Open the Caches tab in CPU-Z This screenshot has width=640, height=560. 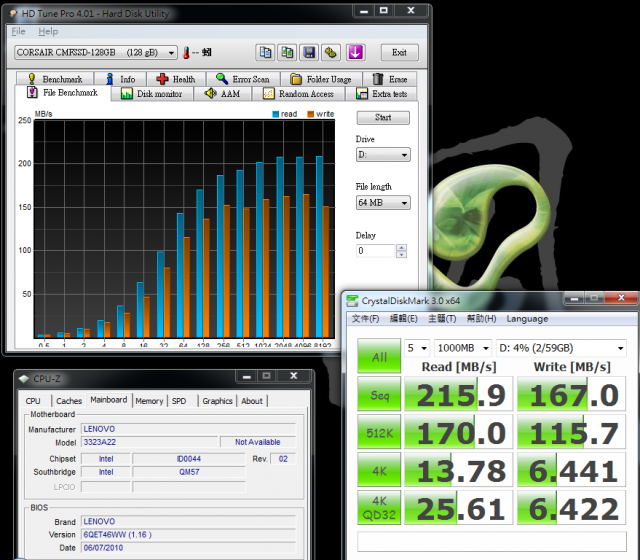69,401
